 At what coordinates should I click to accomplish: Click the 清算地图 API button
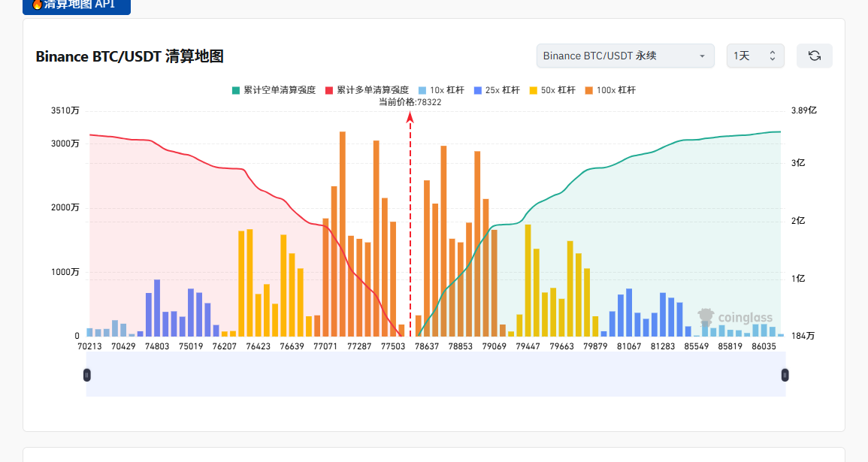pos(77,5)
